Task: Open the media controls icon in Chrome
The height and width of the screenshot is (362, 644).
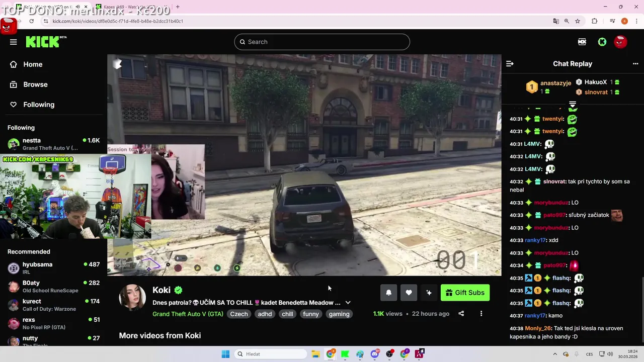Action: tap(612, 21)
